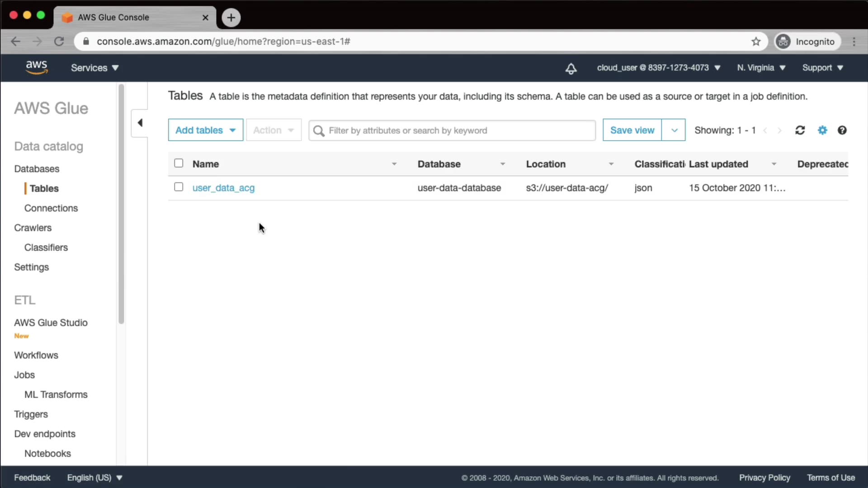Open the Save view dropdown arrow
Viewport: 868px width, 488px height.
point(674,130)
